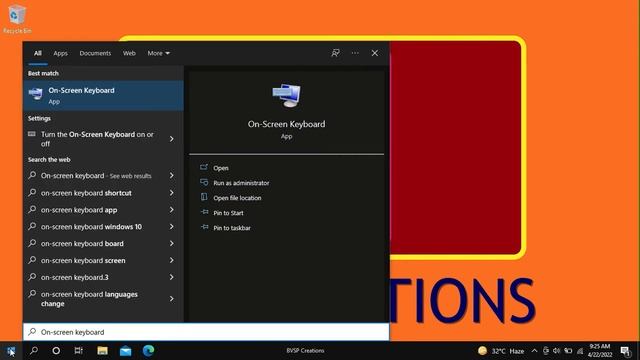This screenshot has width=640, height=360.
Task: Open the clock showing 9:25 AM
Action: [600, 351]
